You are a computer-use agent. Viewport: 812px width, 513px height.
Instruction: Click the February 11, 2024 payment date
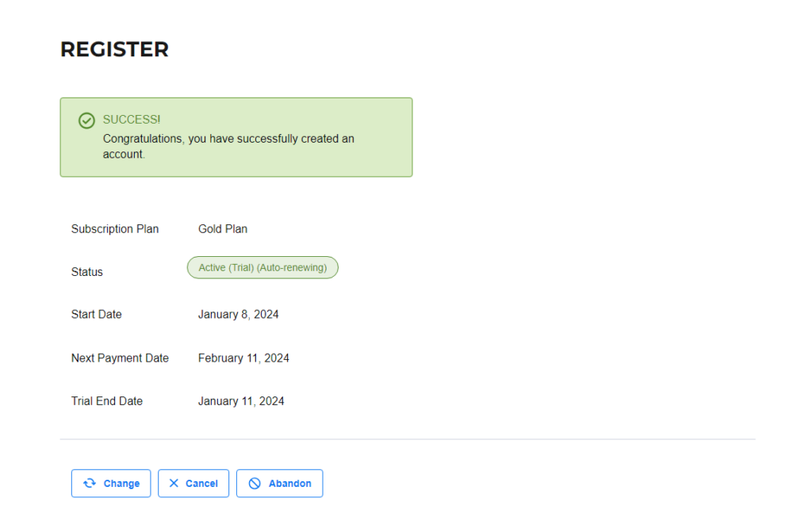point(243,358)
